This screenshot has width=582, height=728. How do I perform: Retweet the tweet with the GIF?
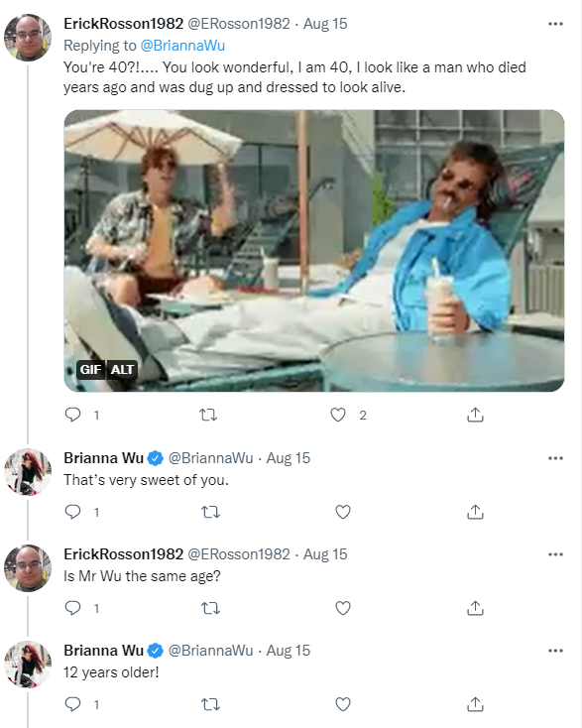(208, 415)
